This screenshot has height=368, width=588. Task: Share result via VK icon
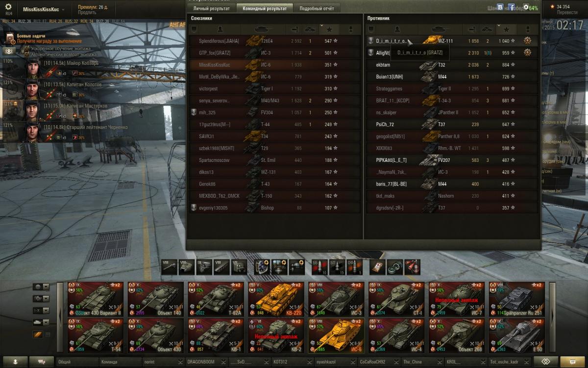pos(500,7)
